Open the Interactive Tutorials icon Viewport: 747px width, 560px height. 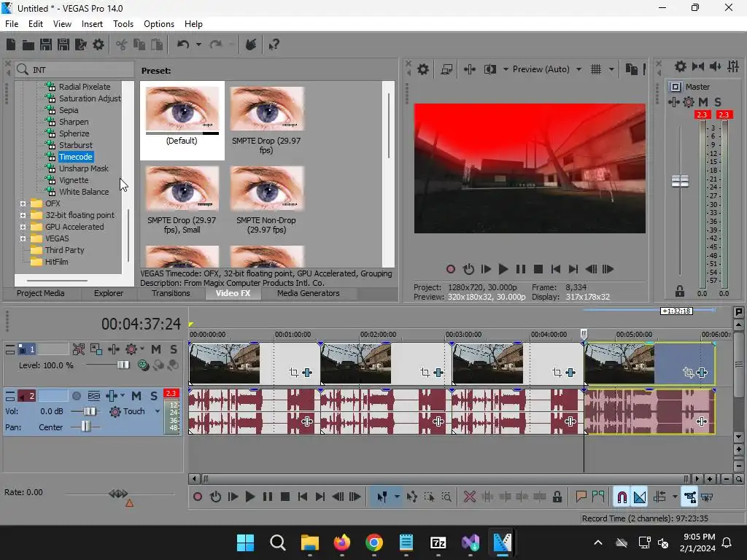pyautogui.click(x=251, y=44)
